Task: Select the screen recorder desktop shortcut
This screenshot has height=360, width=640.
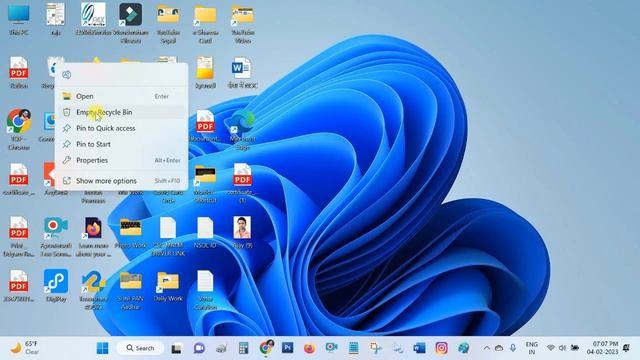Action: pyautogui.click(x=56, y=237)
